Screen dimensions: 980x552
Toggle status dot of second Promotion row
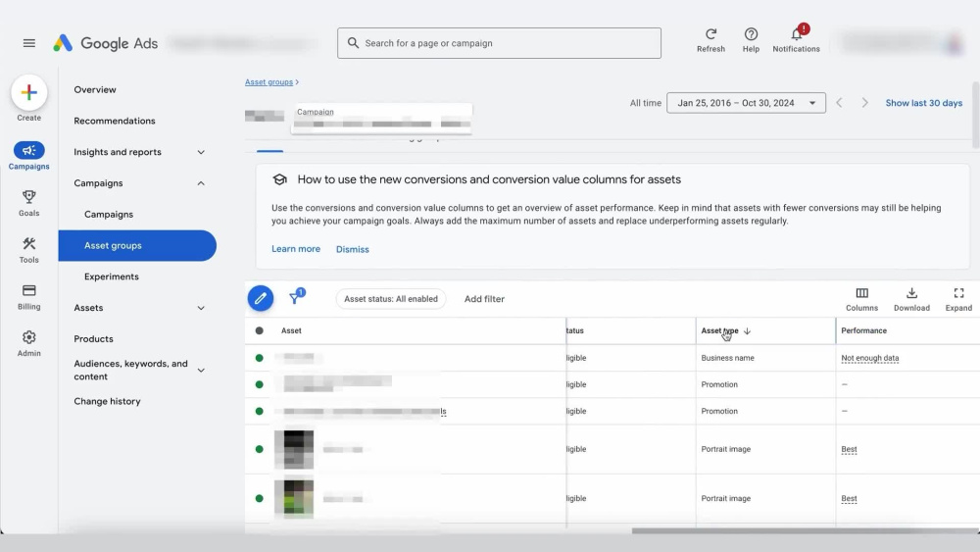[x=260, y=412]
